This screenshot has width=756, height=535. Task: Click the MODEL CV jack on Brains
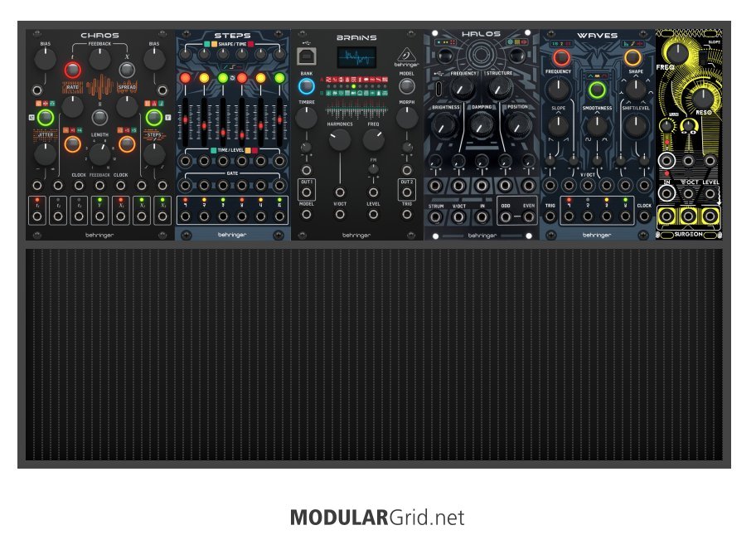(x=306, y=214)
